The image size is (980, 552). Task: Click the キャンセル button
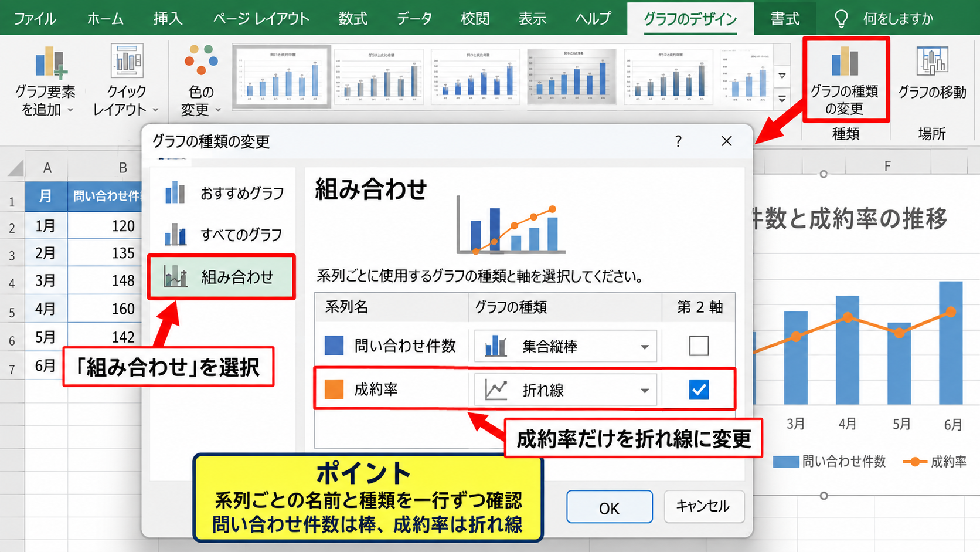pyautogui.click(x=704, y=506)
